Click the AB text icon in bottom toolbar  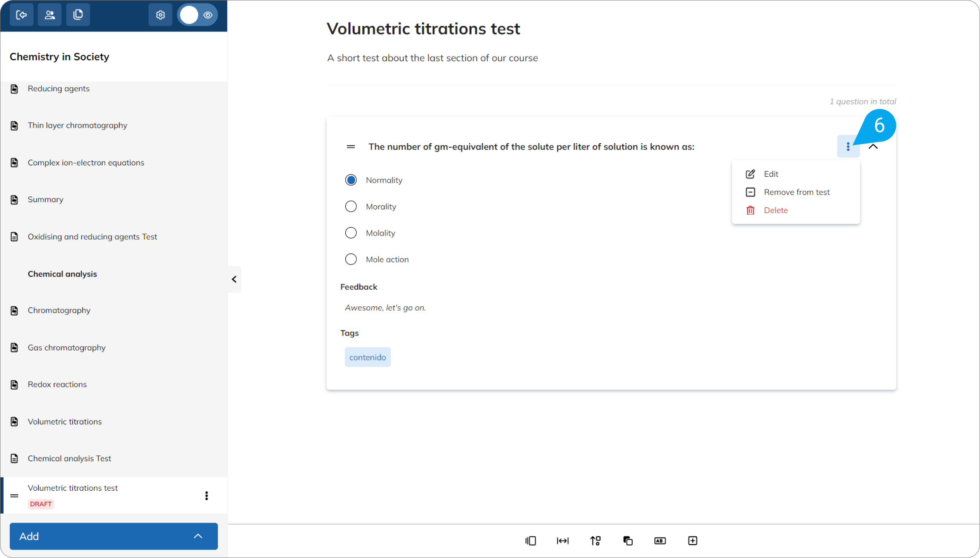[660, 541]
